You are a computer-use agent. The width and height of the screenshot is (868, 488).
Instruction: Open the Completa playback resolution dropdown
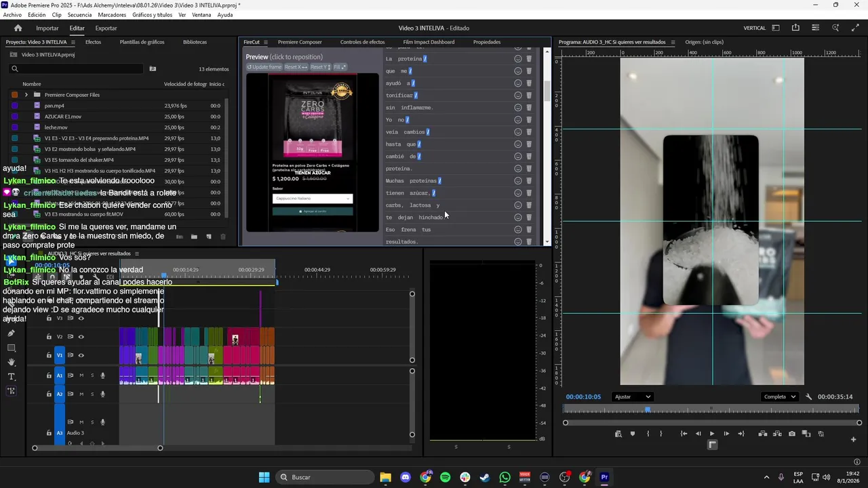pos(780,397)
